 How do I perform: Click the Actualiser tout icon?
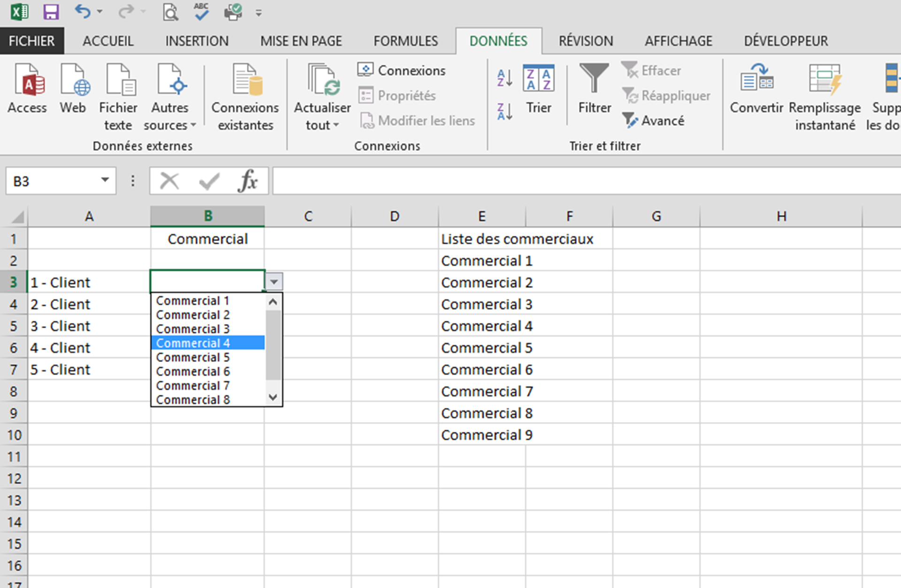point(323,80)
